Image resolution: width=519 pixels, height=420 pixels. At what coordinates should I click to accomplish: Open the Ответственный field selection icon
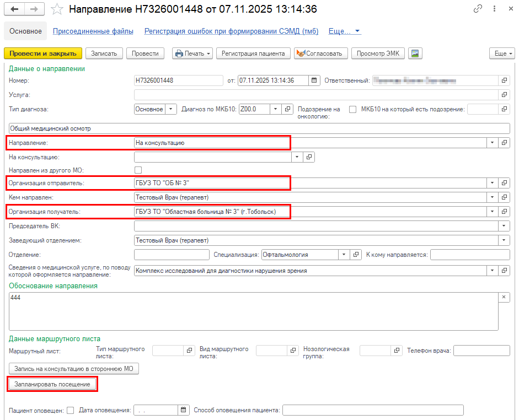tap(504, 80)
